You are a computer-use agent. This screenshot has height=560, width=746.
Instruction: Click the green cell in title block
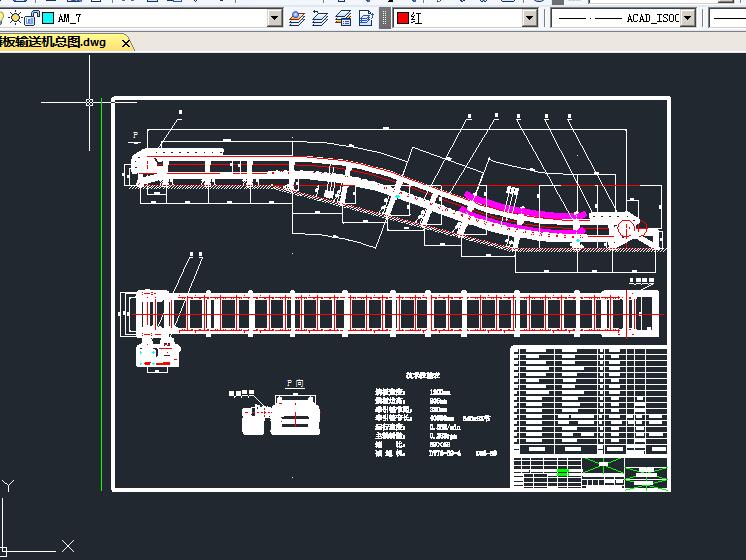coord(563,471)
